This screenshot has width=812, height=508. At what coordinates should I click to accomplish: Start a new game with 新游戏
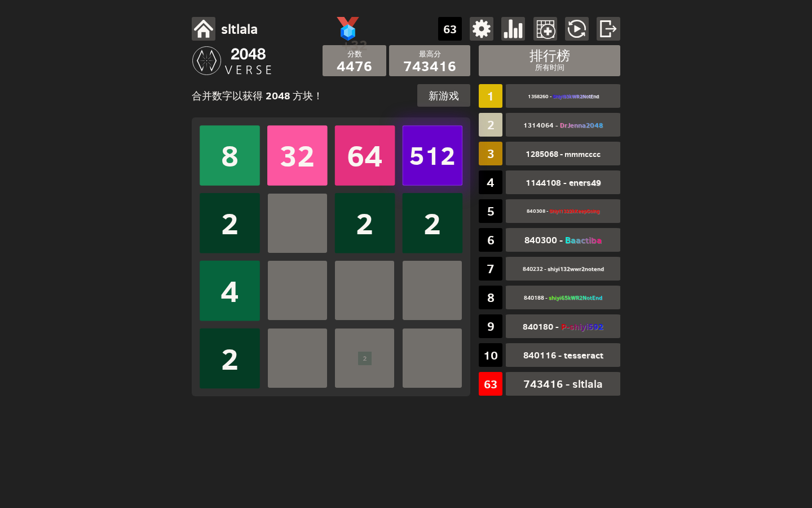pos(444,95)
